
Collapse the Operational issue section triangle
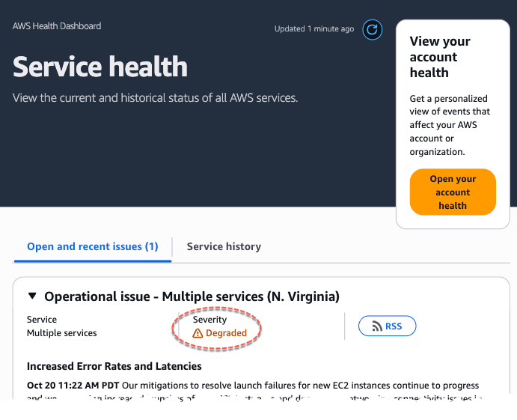click(32, 296)
